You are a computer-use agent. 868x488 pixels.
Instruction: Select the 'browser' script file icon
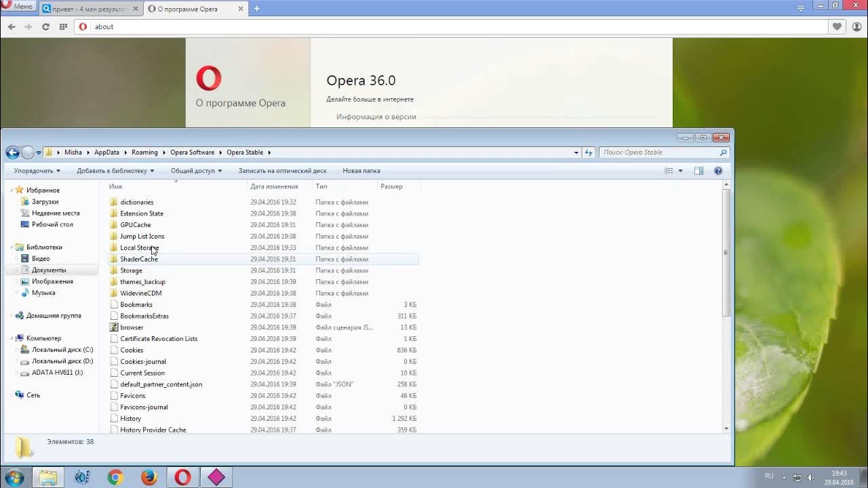113,327
